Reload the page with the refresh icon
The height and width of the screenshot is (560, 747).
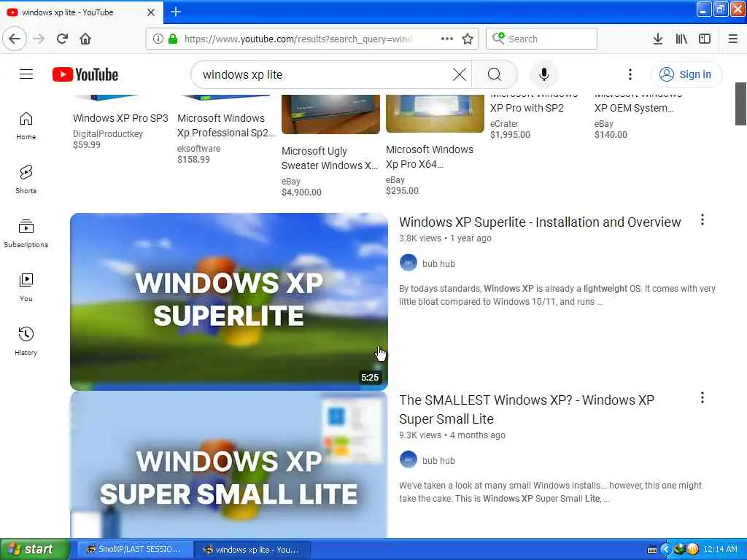click(62, 39)
